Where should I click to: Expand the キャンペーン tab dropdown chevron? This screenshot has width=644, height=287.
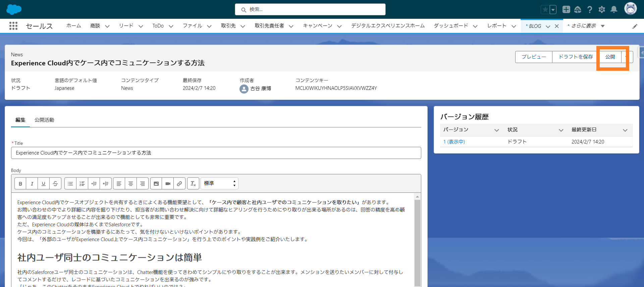pyautogui.click(x=339, y=26)
